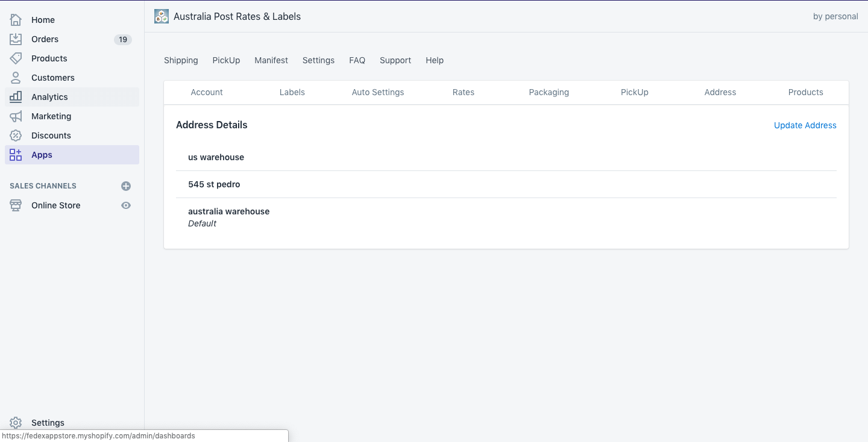Open the Help menu item
The height and width of the screenshot is (442, 868).
pos(435,60)
